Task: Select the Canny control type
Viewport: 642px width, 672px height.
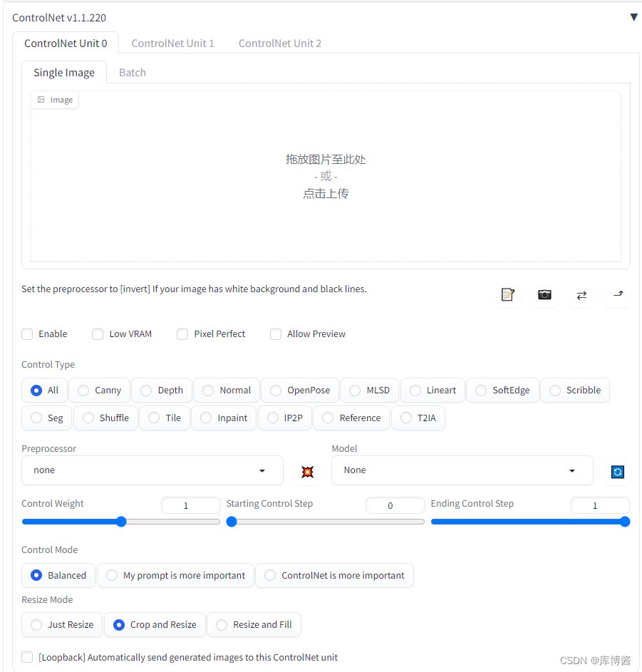Action: click(x=100, y=390)
